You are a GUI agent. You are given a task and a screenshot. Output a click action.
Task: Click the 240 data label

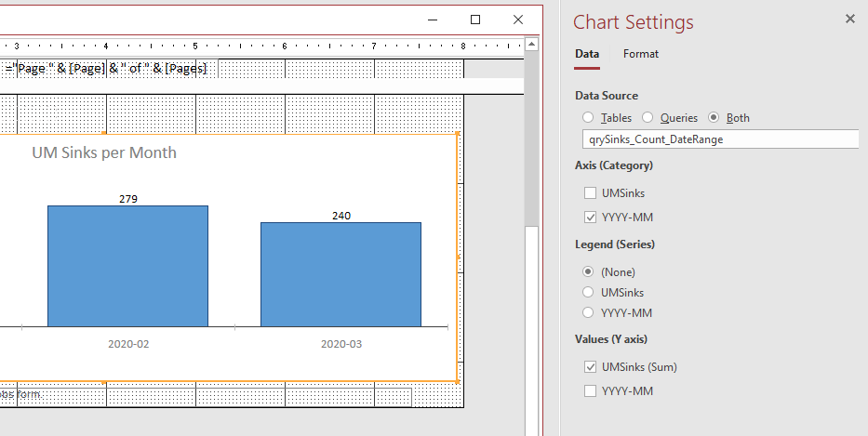(341, 216)
